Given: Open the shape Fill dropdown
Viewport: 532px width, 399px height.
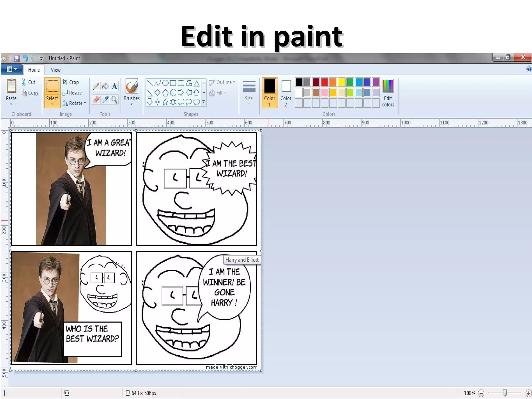Looking at the screenshot, I should coord(218,93).
